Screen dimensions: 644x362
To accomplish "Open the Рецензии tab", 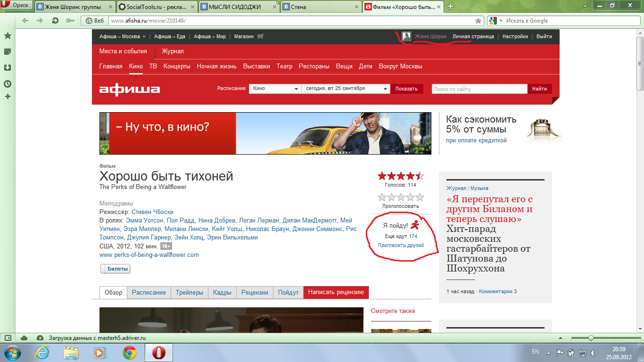I will pos(255,292).
